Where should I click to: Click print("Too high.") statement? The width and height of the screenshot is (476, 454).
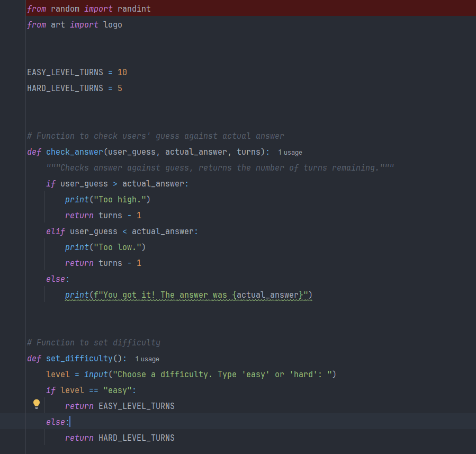108,200
